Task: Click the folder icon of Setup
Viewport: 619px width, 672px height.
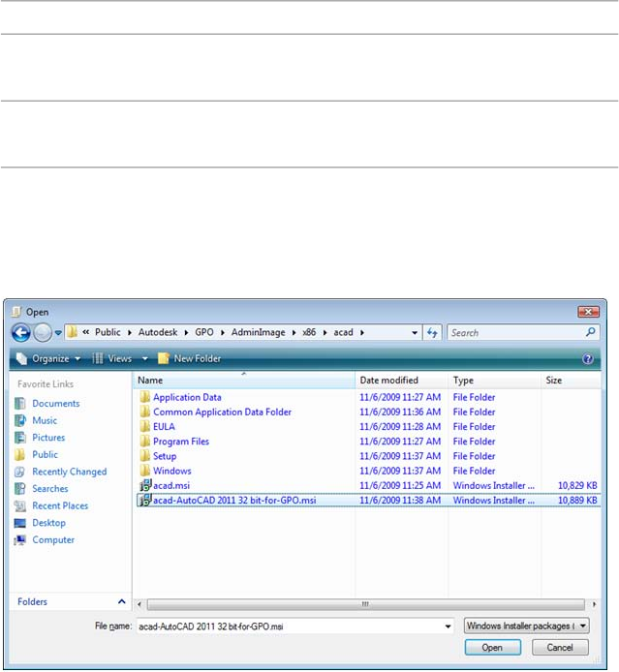Action: pyautogui.click(x=145, y=455)
